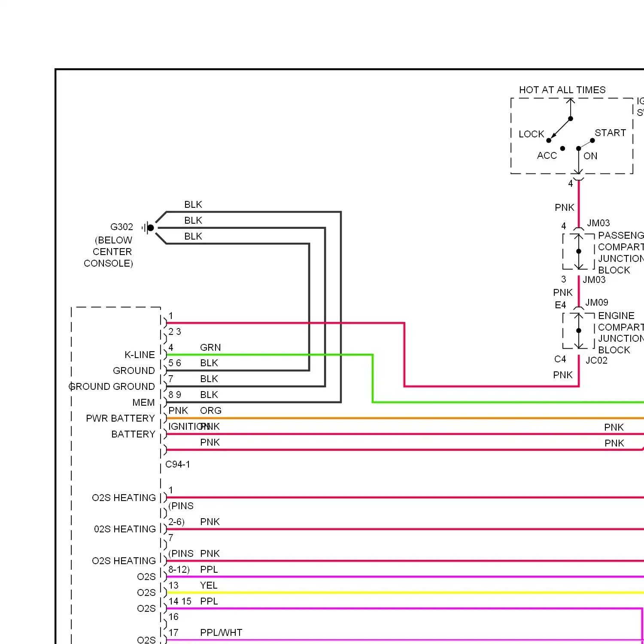This screenshot has width=644, height=644.
Task: Click the K-LINE pin label
Action: pyautogui.click(x=140, y=355)
